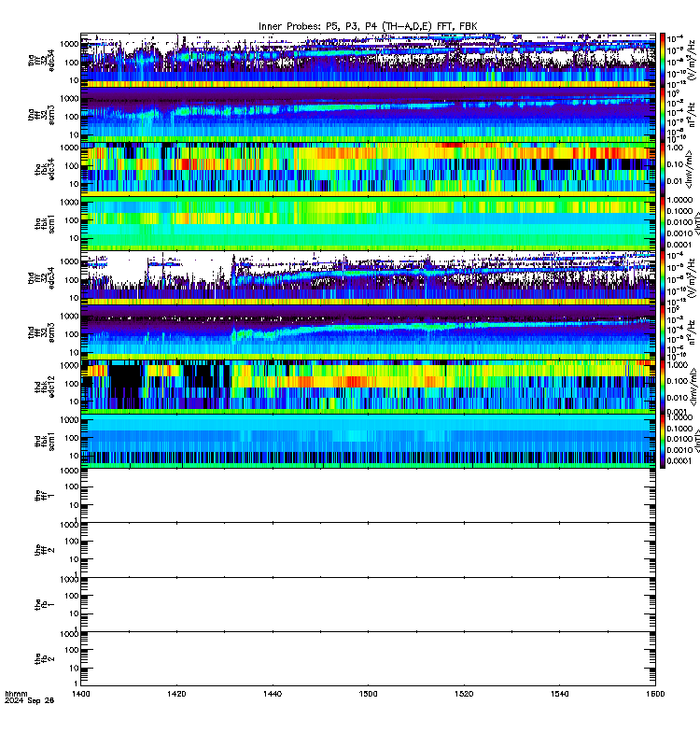Select the 'the fff 2' panel label
This screenshot has height=747, width=700.
pyautogui.click(x=45, y=550)
